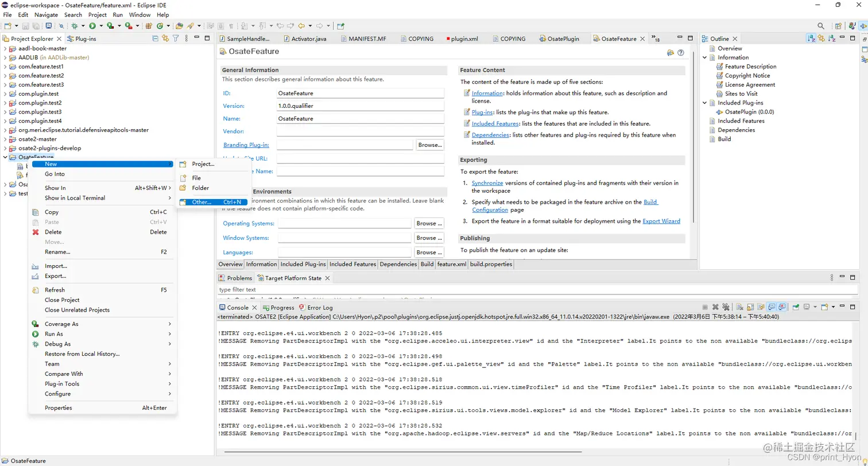Click the Dependencies link in Feature Content
The height and width of the screenshot is (466, 868).
[490, 135]
